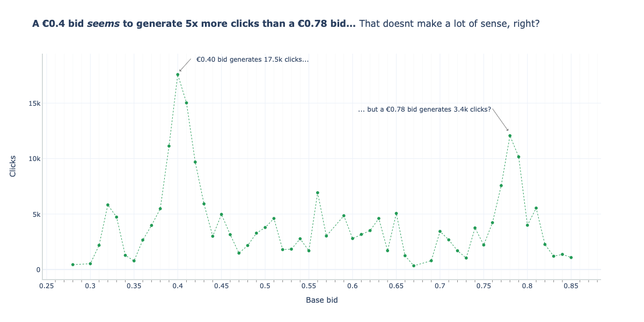
Task: Pick the lowest data point near 0.67 bid
Action: coord(414,266)
